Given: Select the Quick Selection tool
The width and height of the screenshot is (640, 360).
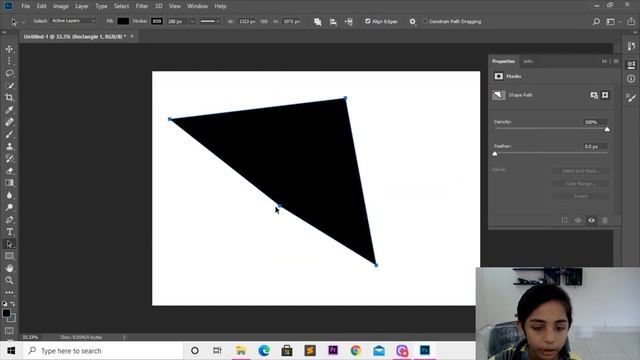Looking at the screenshot, I should click(9, 86).
